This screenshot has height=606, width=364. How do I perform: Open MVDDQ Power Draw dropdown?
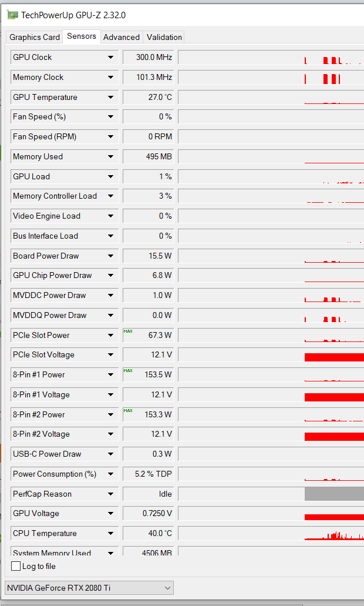110,316
